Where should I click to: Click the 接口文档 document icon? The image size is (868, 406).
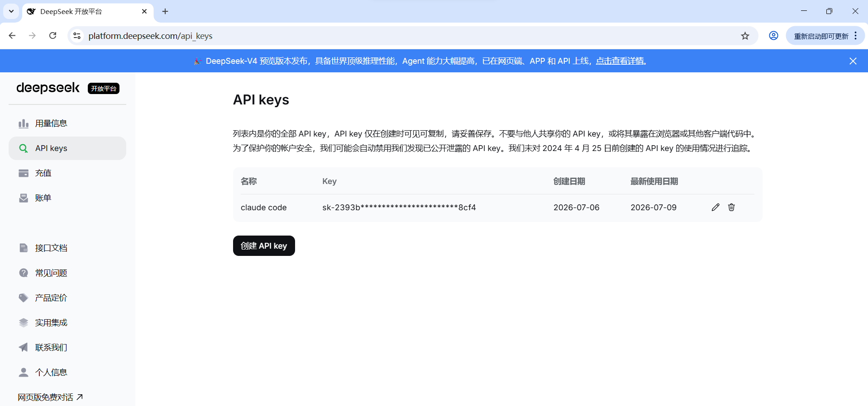[x=24, y=248]
